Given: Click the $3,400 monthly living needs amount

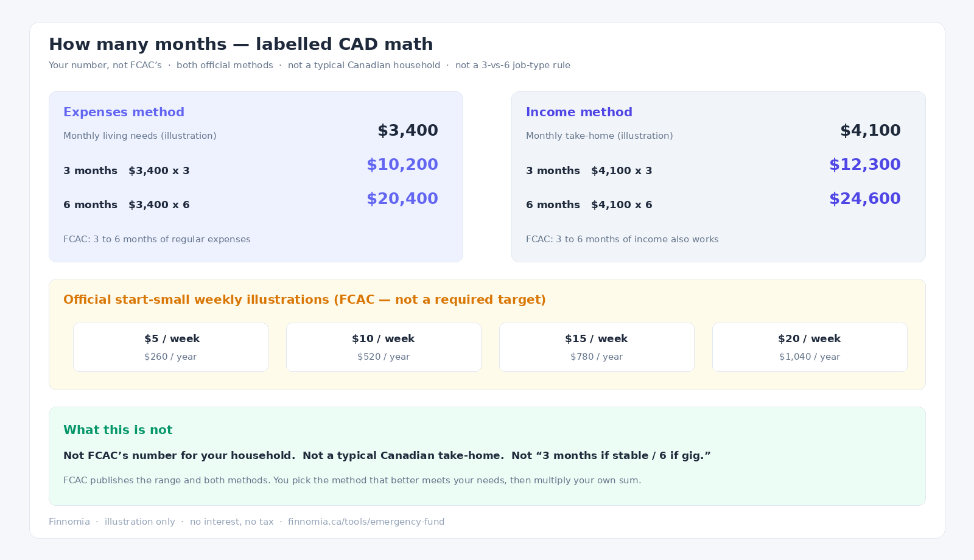Looking at the screenshot, I should (x=408, y=130).
